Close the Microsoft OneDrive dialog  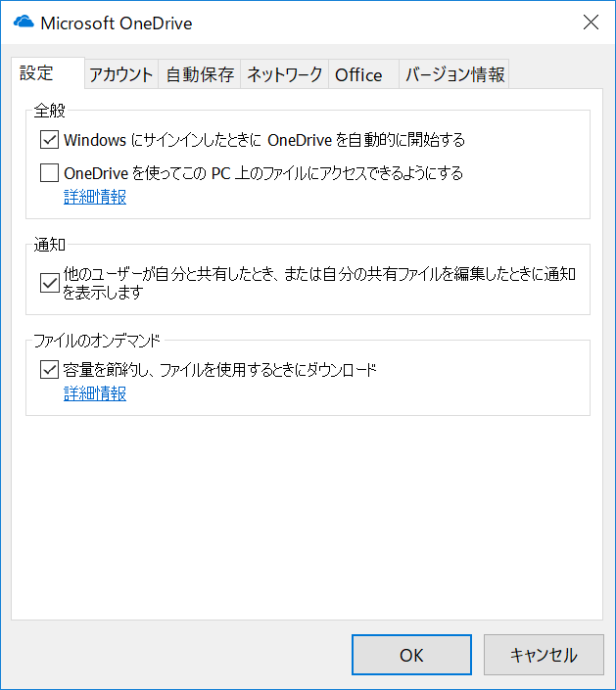(591, 22)
